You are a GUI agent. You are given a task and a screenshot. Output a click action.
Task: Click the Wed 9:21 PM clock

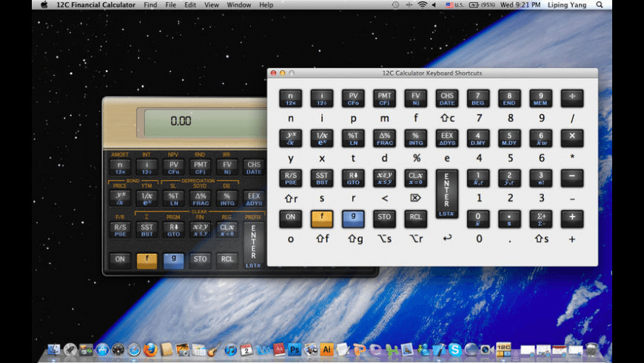coord(520,5)
